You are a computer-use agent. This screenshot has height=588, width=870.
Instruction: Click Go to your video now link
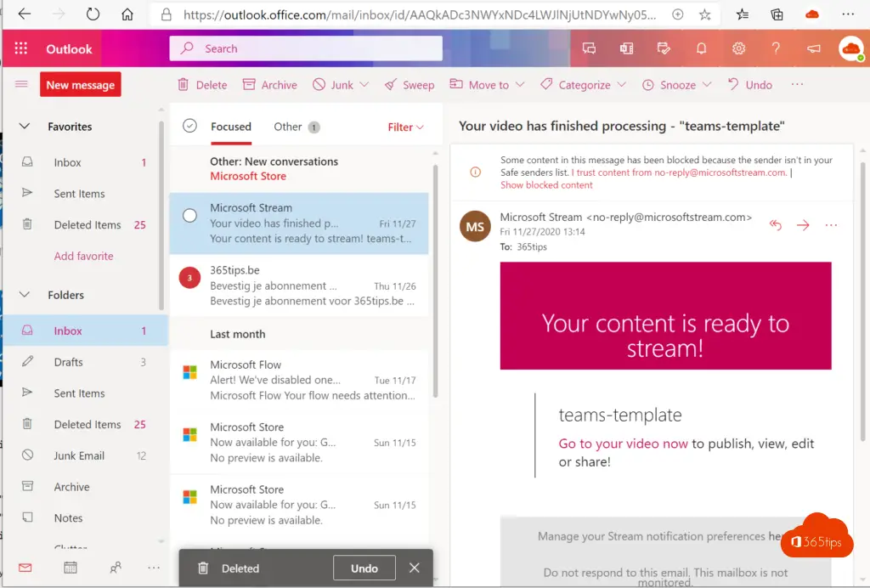(623, 444)
